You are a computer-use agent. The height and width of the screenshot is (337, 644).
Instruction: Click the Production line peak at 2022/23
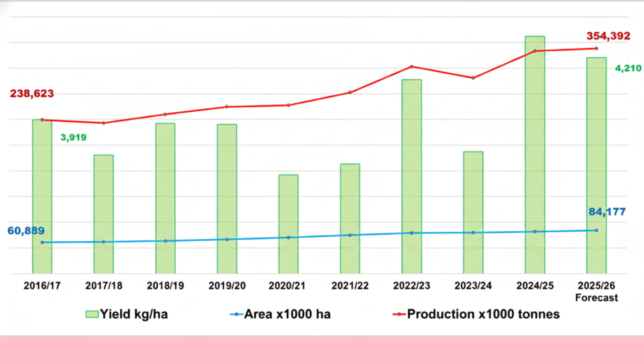click(x=411, y=67)
